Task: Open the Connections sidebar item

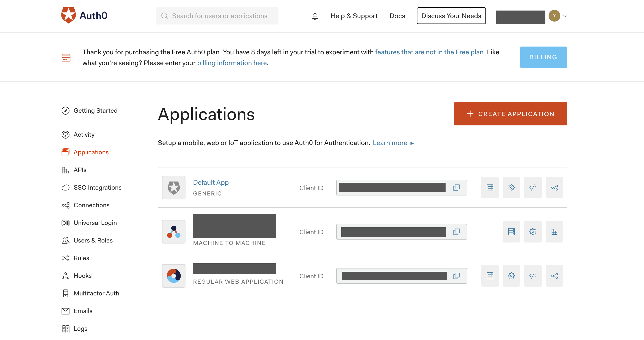Action: [91, 205]
